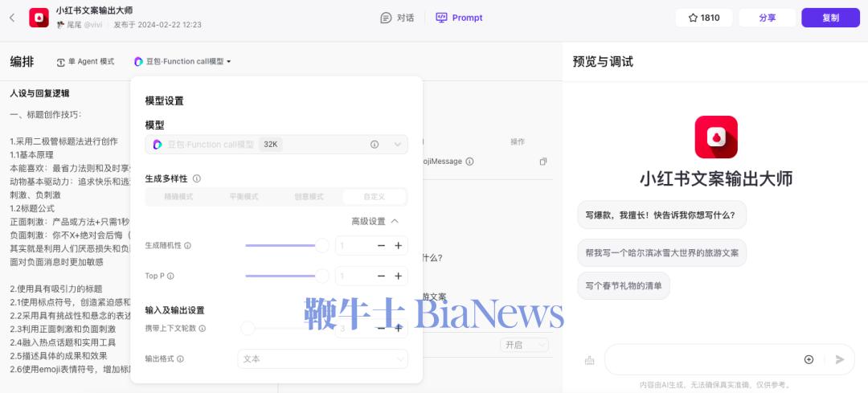The width and height of the screenshot is (868, 393).
Task: Click the plus attachment icon in chat input
Action: (809, 359)
